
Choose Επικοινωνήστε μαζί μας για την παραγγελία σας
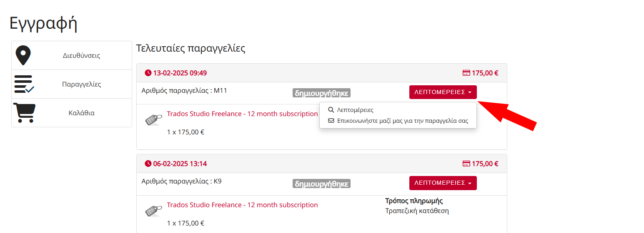(x=402, y=121)
